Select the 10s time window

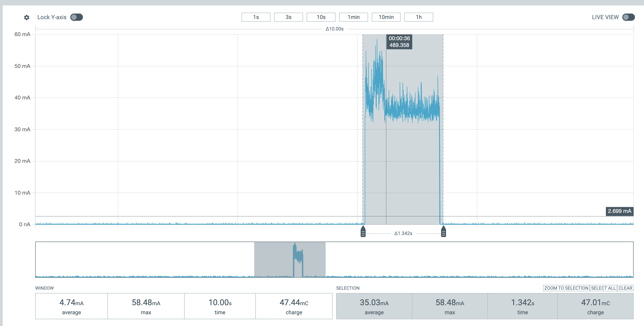[x=321, y=17]
